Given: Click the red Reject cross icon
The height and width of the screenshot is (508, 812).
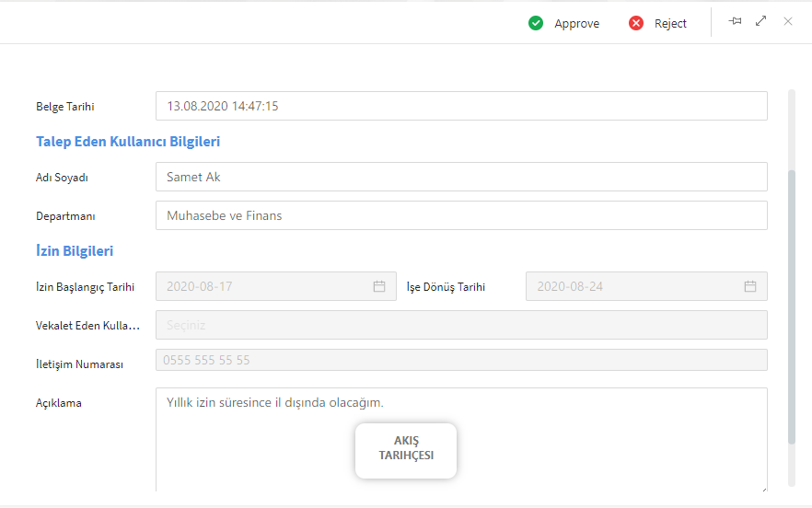Looking at the screenshot, I should pyautogui.click(x=636, y=23).
